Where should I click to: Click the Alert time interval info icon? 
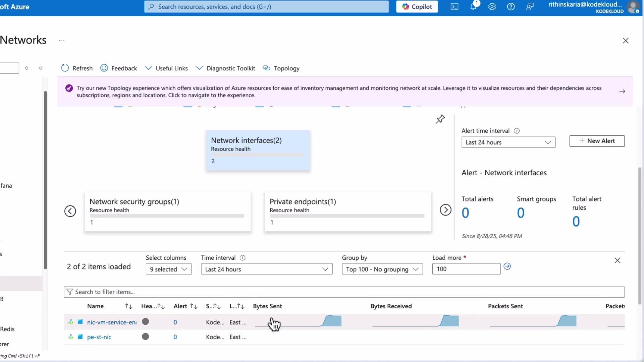point(517,131)
